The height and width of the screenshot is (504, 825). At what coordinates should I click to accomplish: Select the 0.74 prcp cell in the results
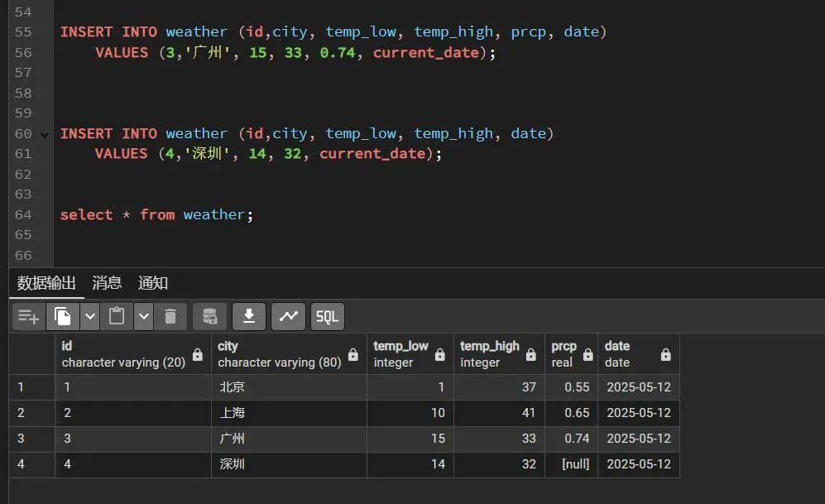coord(571,439)
